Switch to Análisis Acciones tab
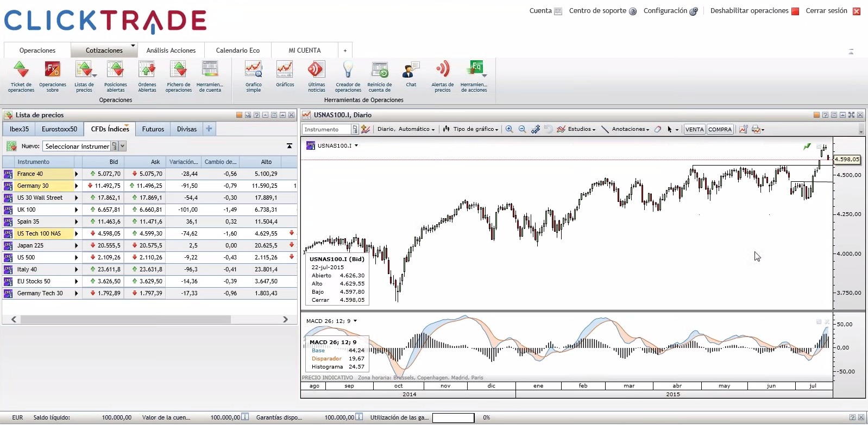The height and width of the screenshot is (425, 868). pyautogui.click(x=171, y=50)
